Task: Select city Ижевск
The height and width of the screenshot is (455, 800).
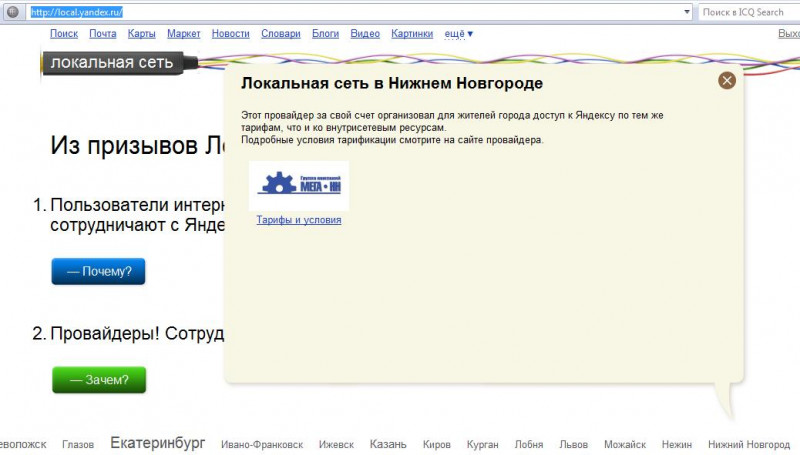Action: (336, 445)
